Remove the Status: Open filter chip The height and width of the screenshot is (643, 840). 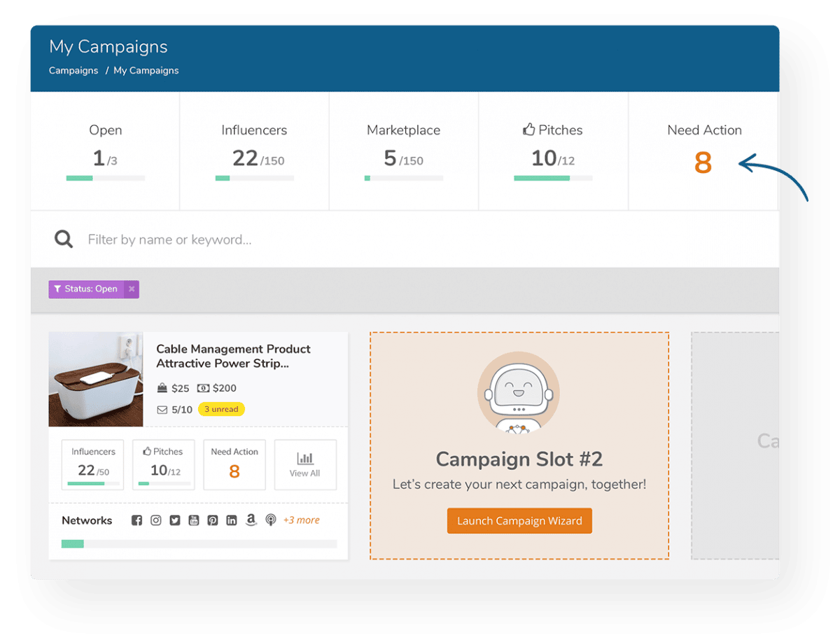[132, 289]
